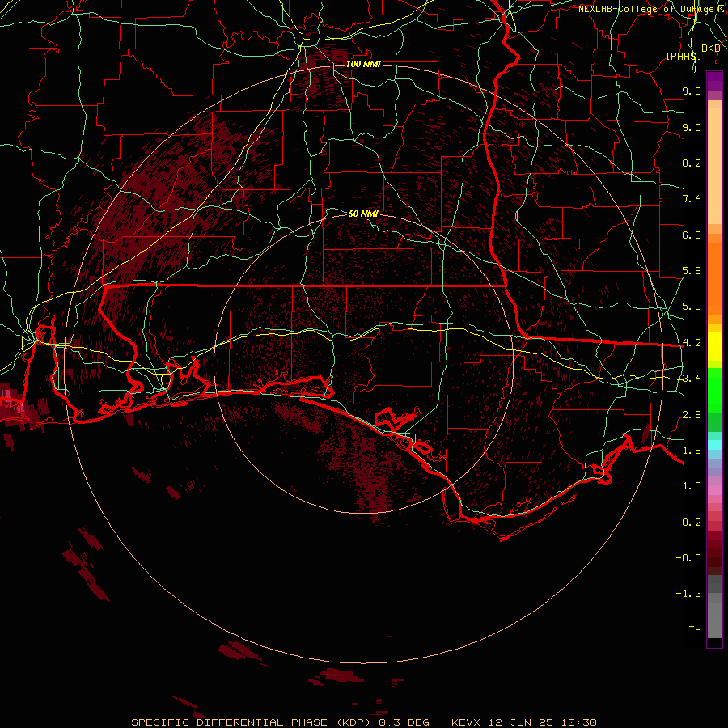Click the cyan color bar segment
Image resolution: width=728 pixels, height=728 pixels.
coord(714,445)
